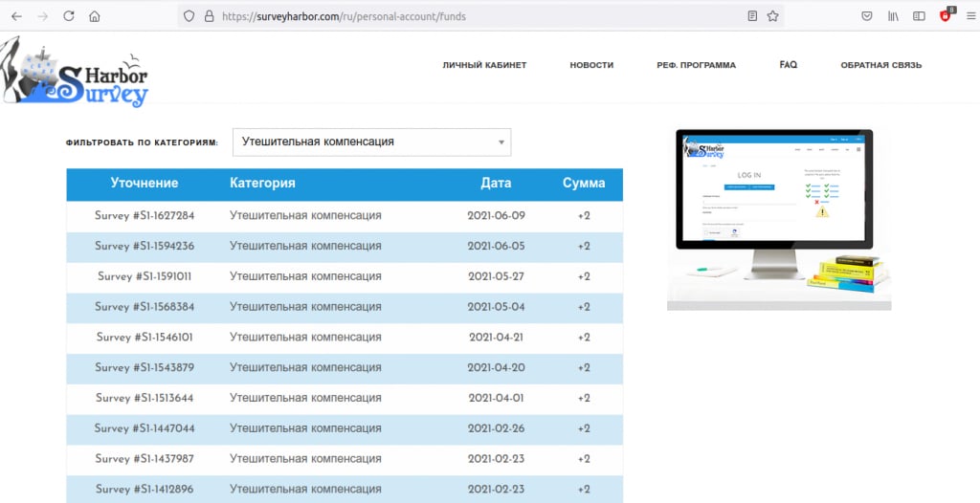This screenshot has width=980, height=503.
Task: Click the Сумма column header
Action: 584,183
